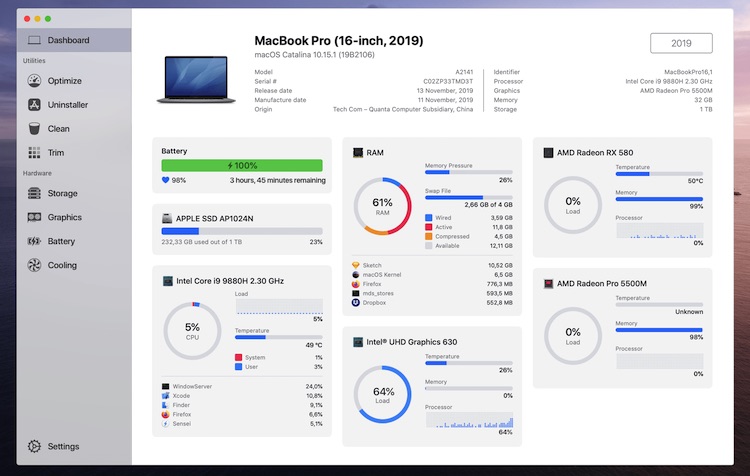Open the Cooling fan icon
This screenshot has width=750, height=476.
[x=34, y=266]
